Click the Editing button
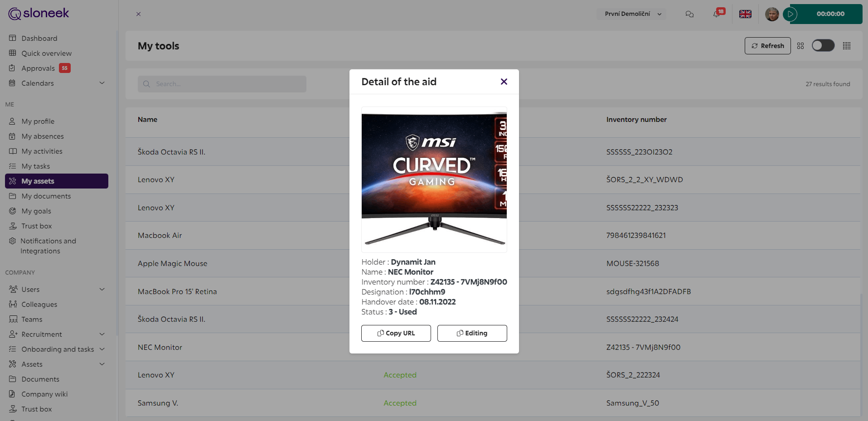The height and width of the screenshot is (421, 868). [472, 333]
